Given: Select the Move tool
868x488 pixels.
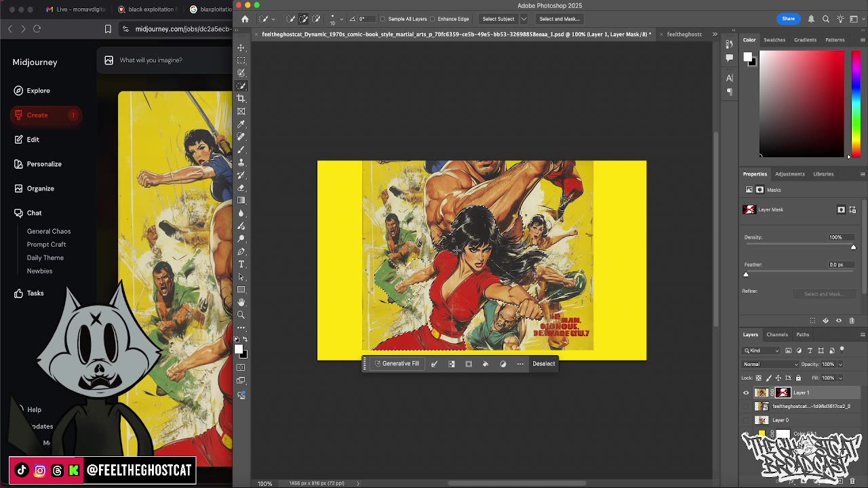Looking at the screenshot, I should pos(241,47).
